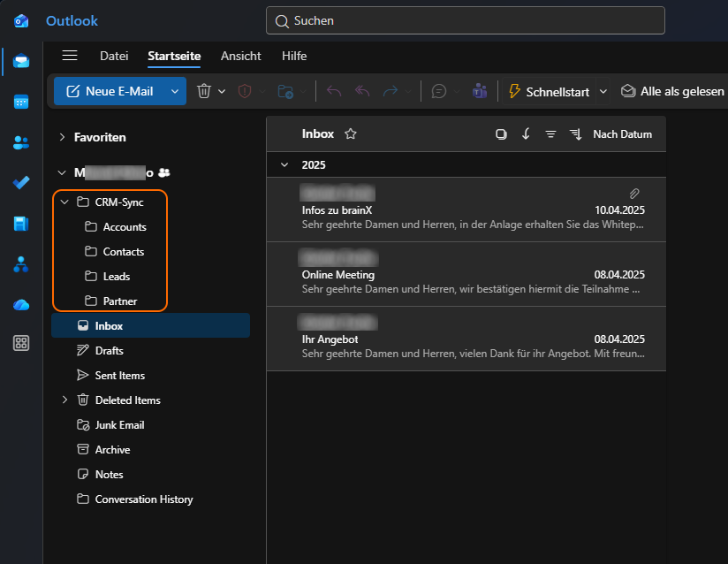Open the To Do checkmark app
Image resolution: width=728 pixels, height=564 pixels.
click(x=21, y=183)
